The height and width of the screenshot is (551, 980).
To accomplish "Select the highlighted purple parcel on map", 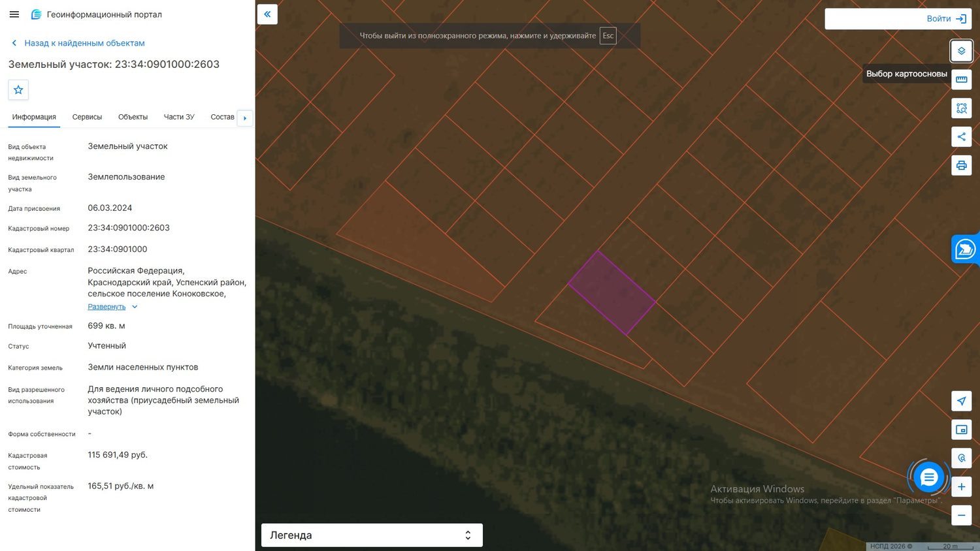I will tap(612, 293).
